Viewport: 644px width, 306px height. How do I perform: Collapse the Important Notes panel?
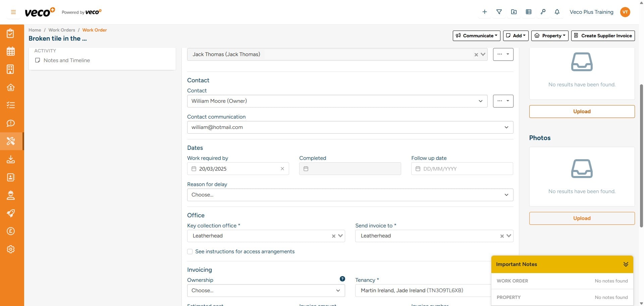coord(626,264)
